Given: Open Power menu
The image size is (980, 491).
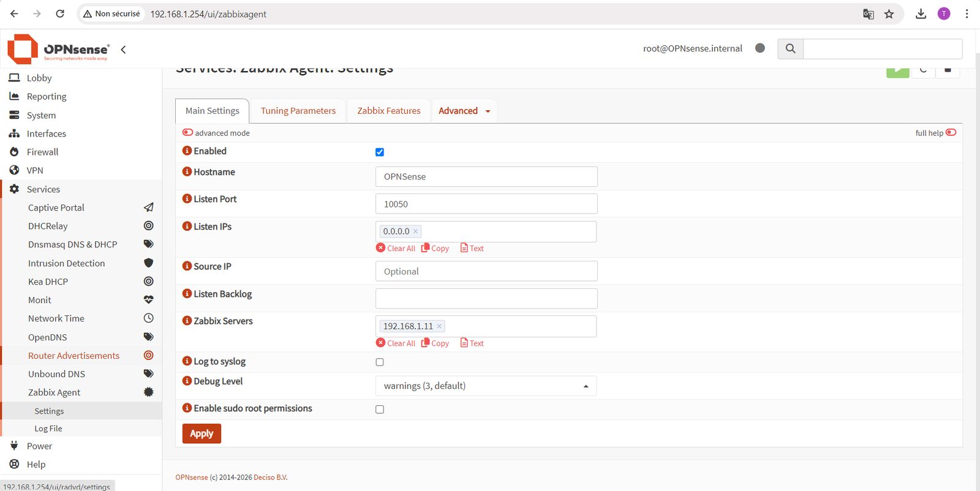Looking at the screenshot, I should [x=39, y=446].
